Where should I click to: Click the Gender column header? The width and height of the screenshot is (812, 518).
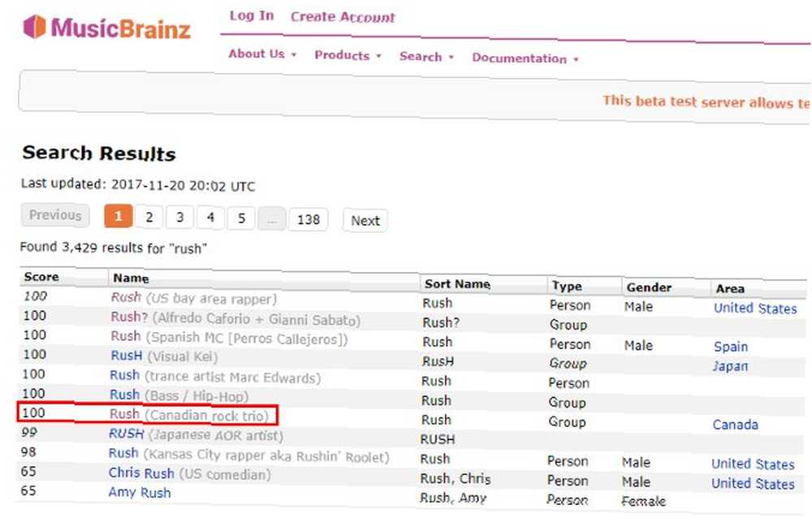click(x=649, y=287)
